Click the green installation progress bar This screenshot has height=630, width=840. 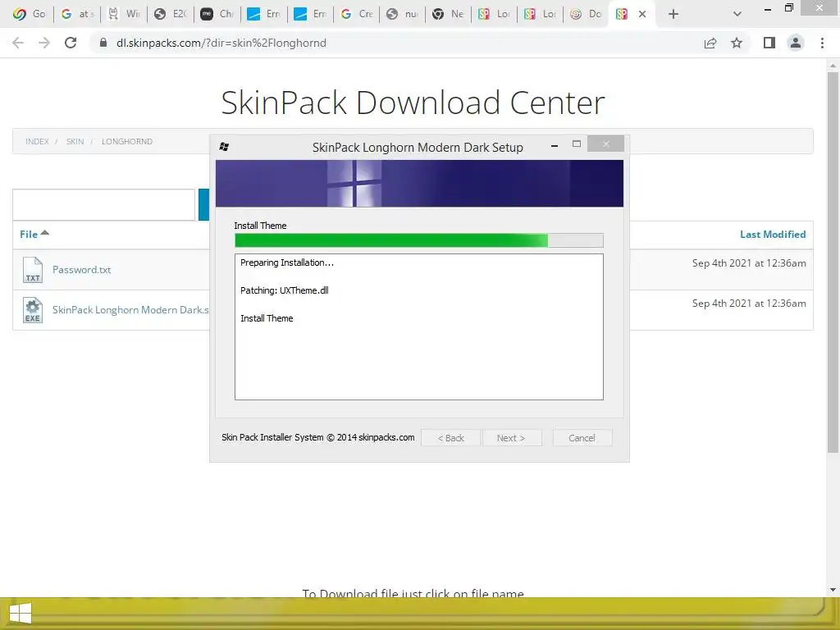[x=419, y=240]
